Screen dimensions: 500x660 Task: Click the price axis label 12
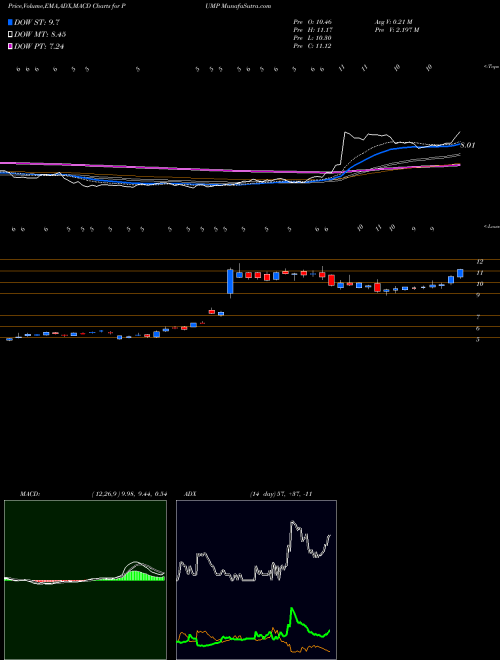[479, 261]
